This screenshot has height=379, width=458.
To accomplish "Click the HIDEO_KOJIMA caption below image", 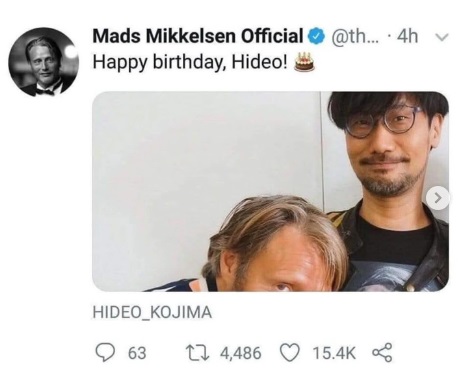I will click(x=152, y=312).
